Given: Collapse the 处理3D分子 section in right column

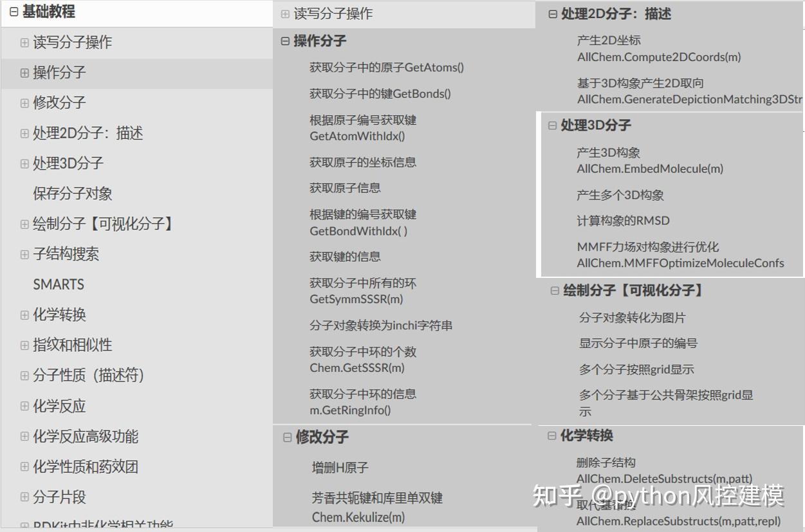Looking at the screenshot, I should pyautogui.click(x=551, y=125).
